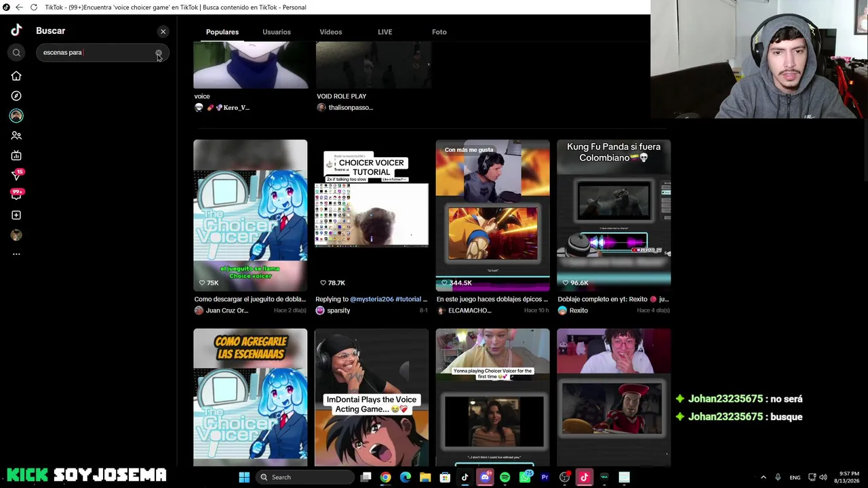Open the Kung Fu Panda Colombiano video
Screen dimensions: 868x488
click(x=614, y=216)
